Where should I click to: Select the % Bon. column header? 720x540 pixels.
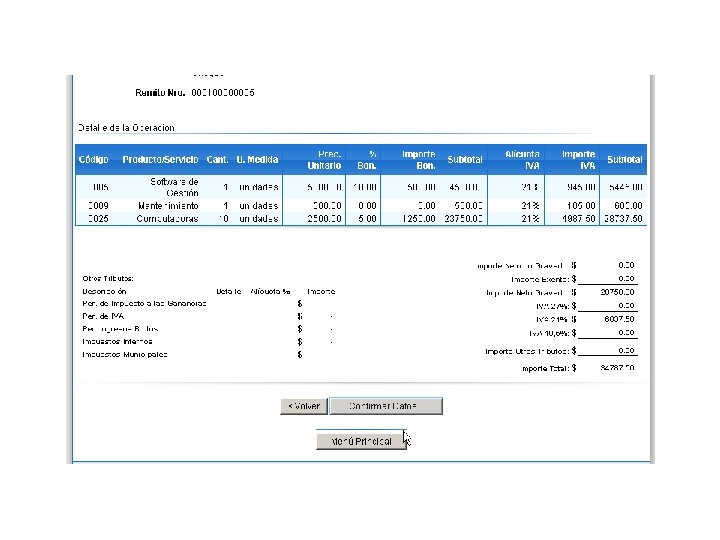[367, 160]
